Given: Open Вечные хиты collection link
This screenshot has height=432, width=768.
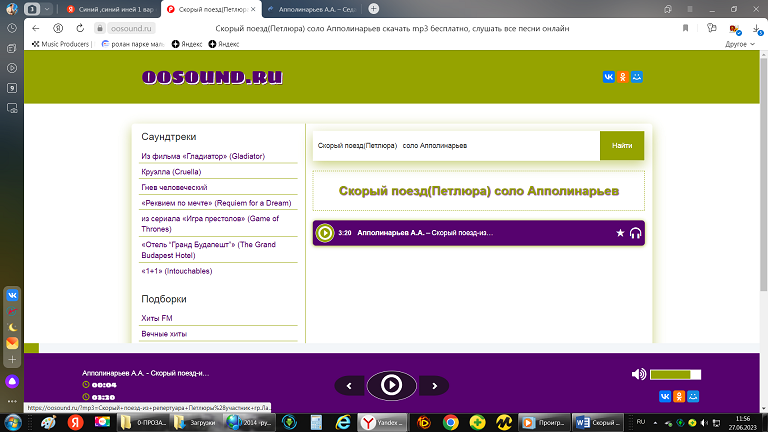Looking at the screenshot, I should (164, 334).
